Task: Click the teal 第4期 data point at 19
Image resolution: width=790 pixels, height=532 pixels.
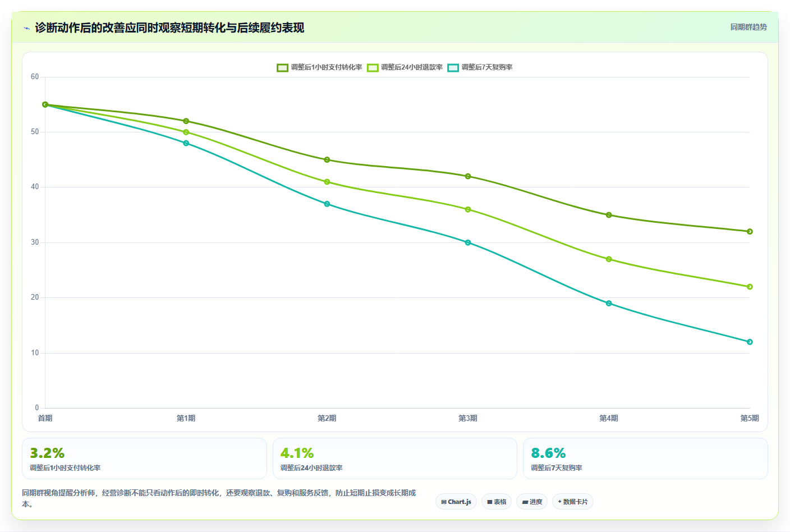Action: 609,304
